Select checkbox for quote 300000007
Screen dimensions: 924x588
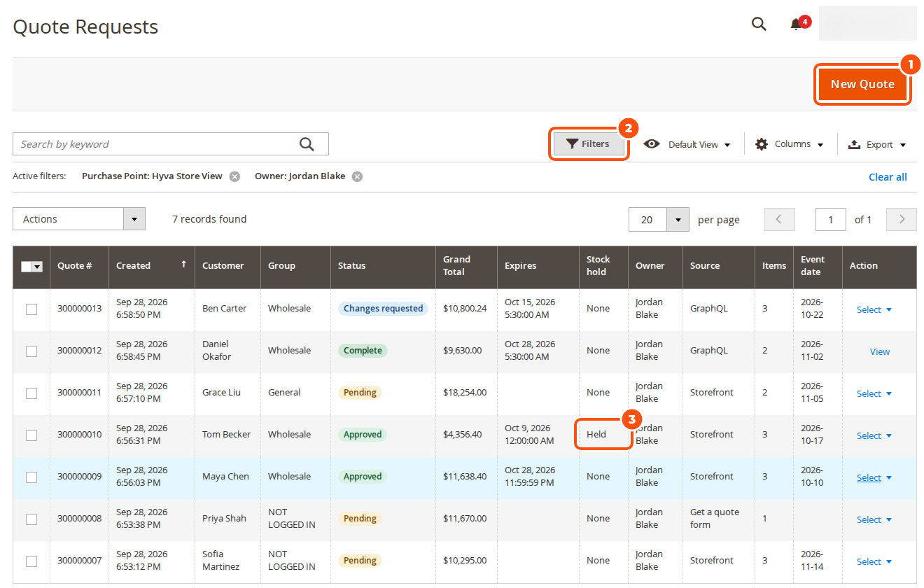(31, 561)
